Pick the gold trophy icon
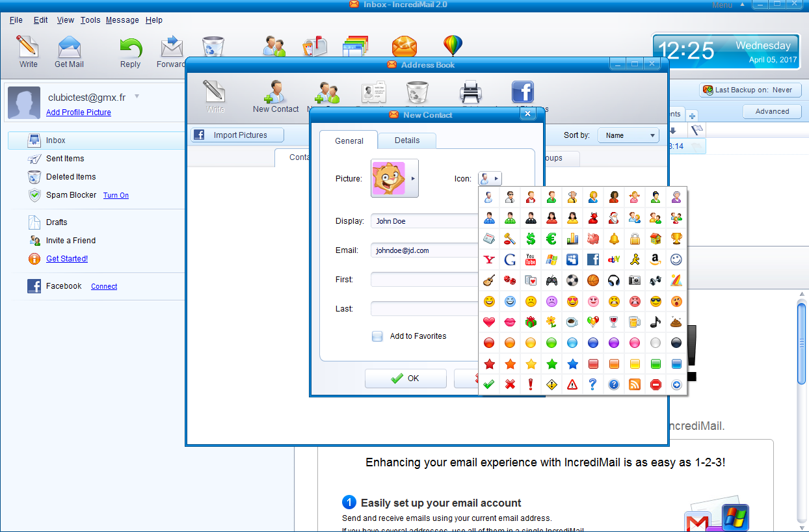This screenshot has width=809, height=532. (x=676, y=239)
